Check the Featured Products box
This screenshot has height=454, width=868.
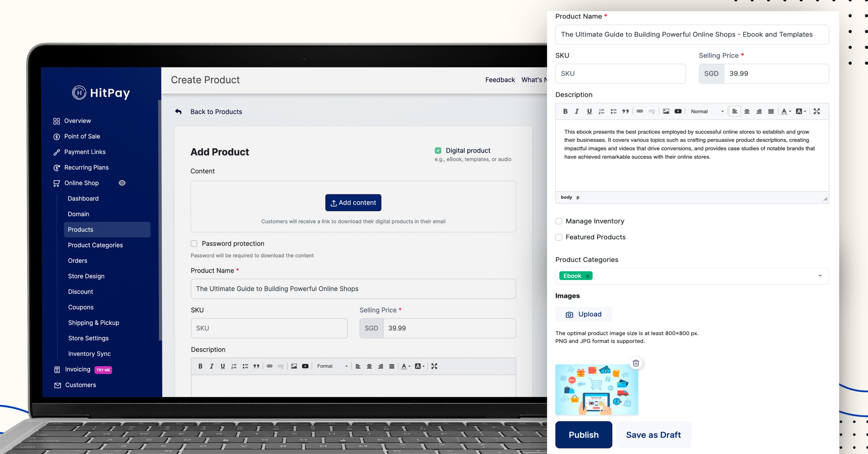click(x=559, y=237)
